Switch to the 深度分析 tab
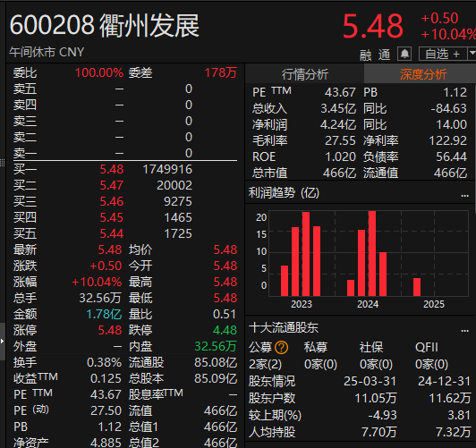The height and width of the screenshot is (448, 476). pyautogui.click(x=423, y=74)
